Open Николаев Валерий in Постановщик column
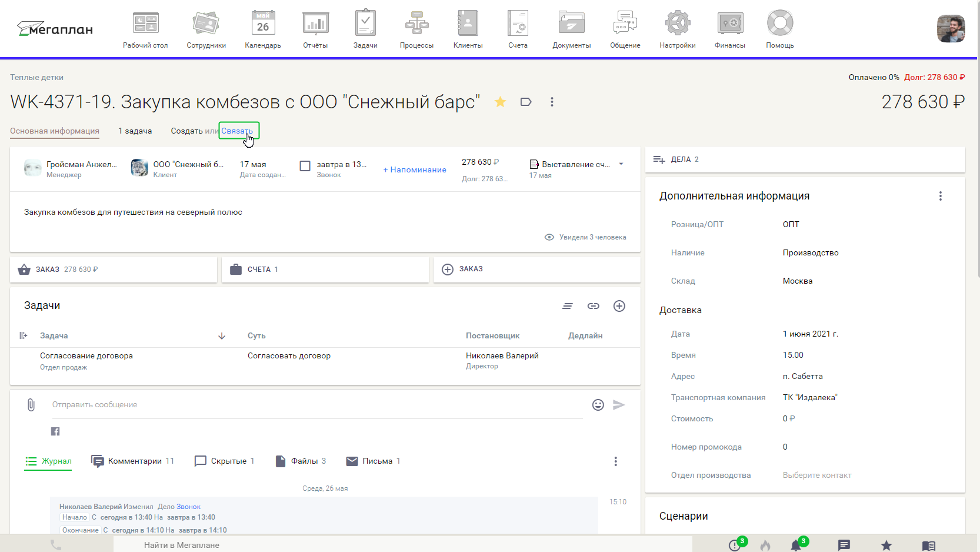The height and width of the screenshot is (552, 980). 502,355
